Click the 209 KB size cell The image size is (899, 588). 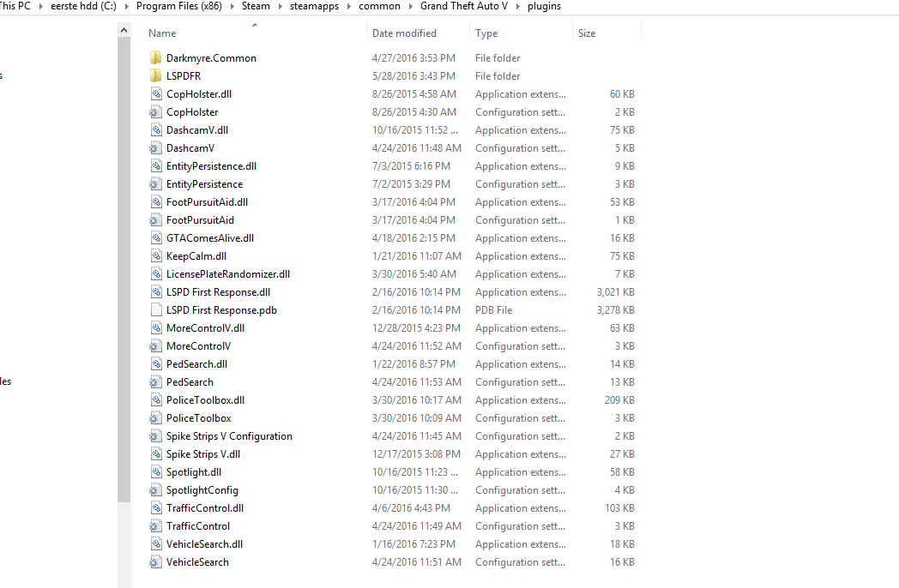tap(619, 400)
